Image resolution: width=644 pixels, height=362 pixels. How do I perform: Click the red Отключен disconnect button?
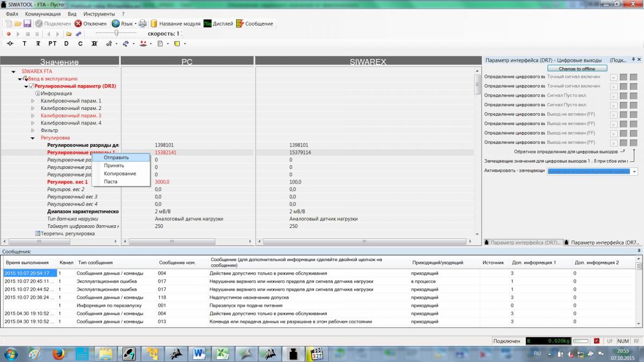tap(90, 24)
